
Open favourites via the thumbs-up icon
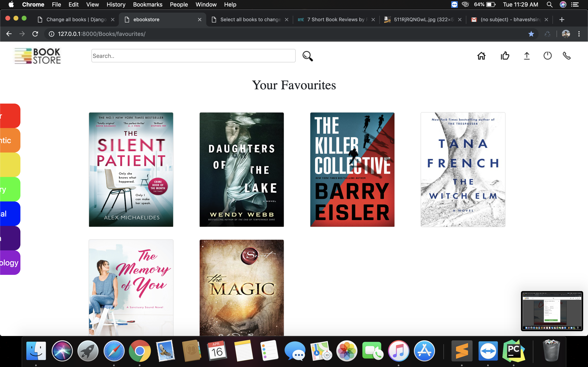pyautogui.click(x=505, y=56)
